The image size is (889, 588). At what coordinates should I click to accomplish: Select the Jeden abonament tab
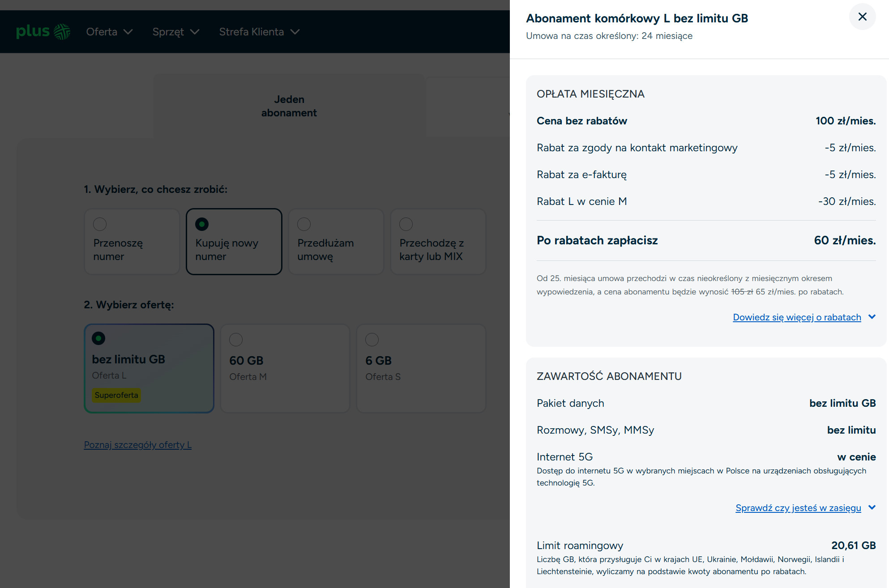(289, 106)
